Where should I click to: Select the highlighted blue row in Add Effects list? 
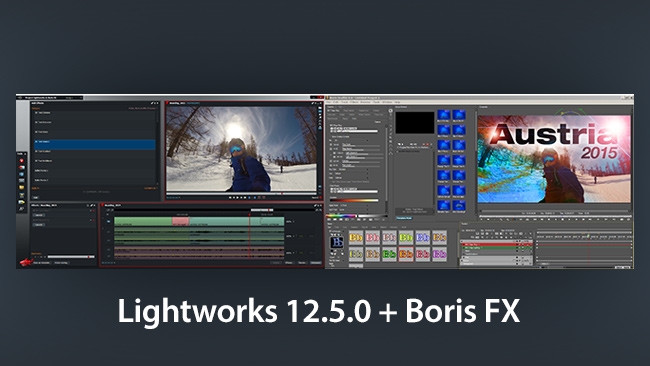coord(95,144)
